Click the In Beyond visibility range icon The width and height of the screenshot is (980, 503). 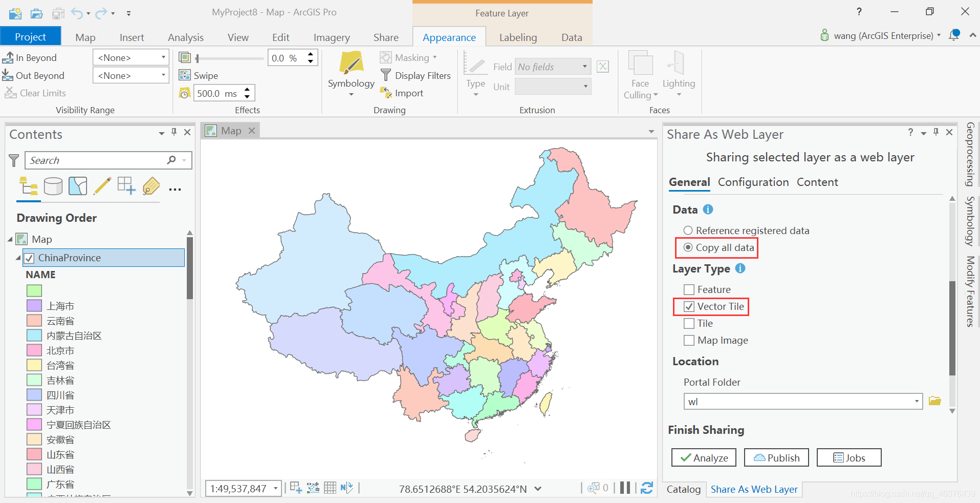point(8,57)
